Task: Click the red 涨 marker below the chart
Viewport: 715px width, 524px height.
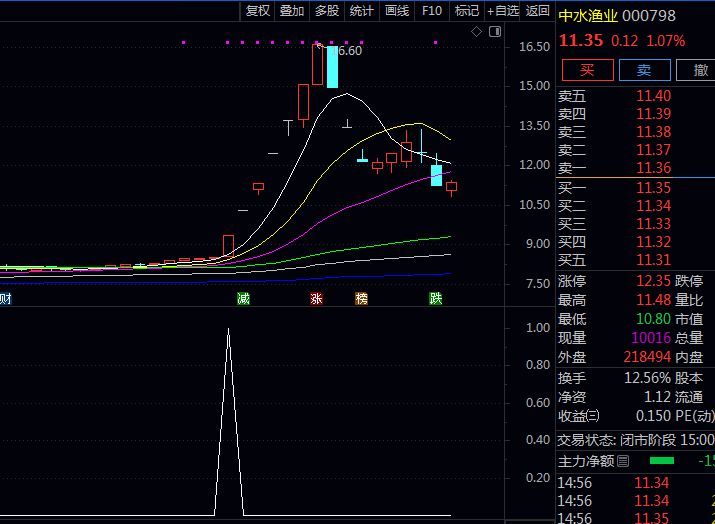Action: pos(316,299)
